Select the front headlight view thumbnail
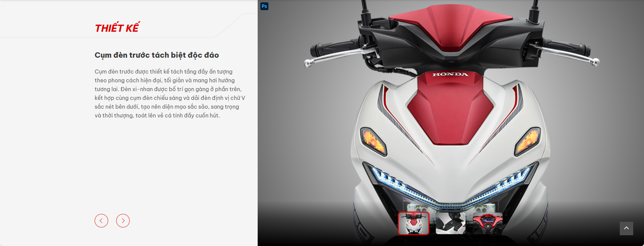 414,223
